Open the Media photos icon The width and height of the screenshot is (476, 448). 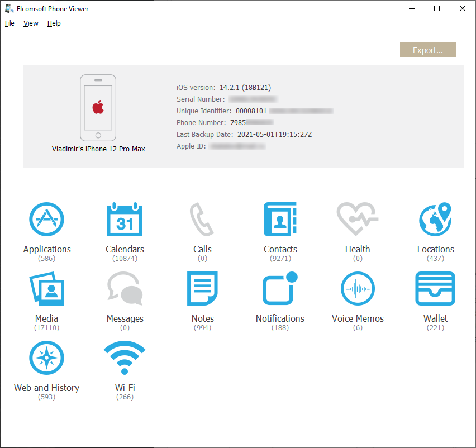pyautogui.click(x=47, y=289)
